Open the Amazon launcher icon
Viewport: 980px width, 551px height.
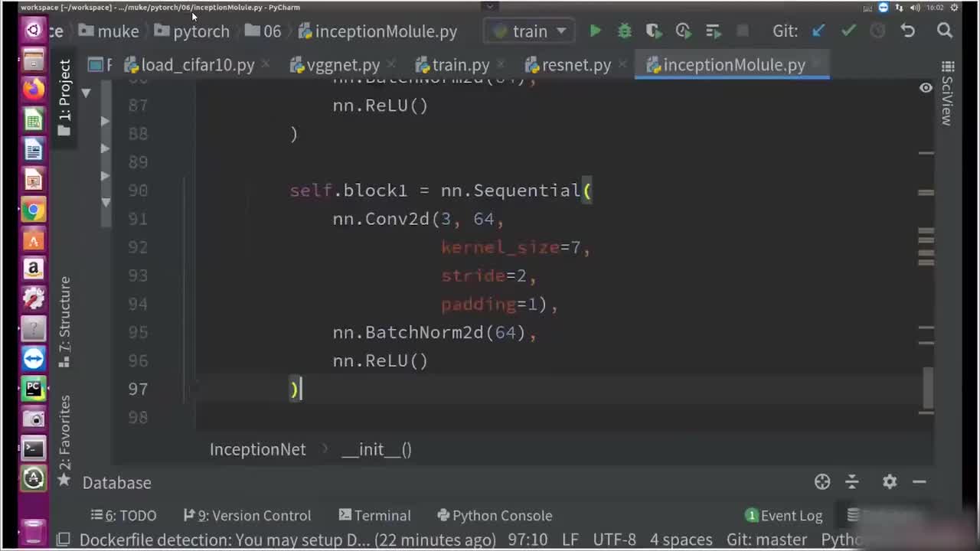coord(33,269)
